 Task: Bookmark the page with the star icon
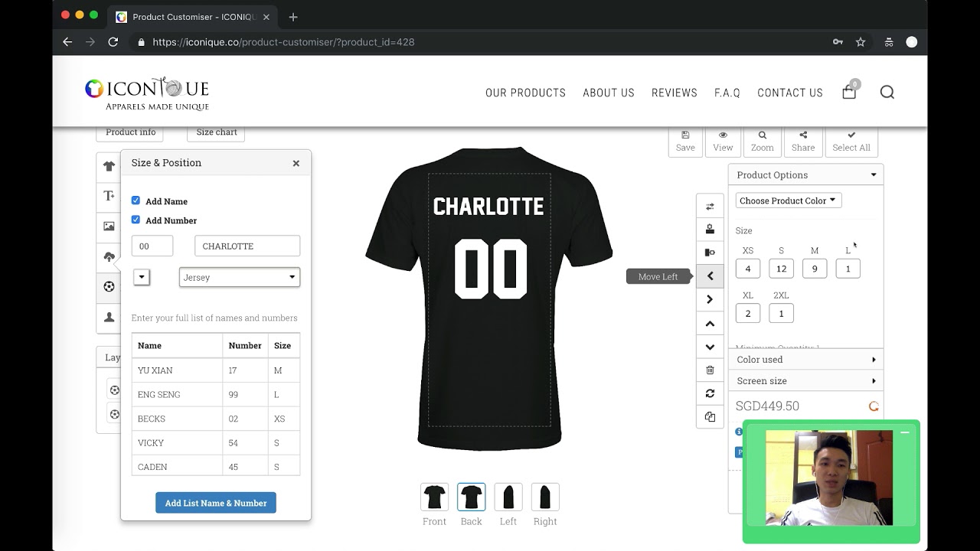pos(861,42)
